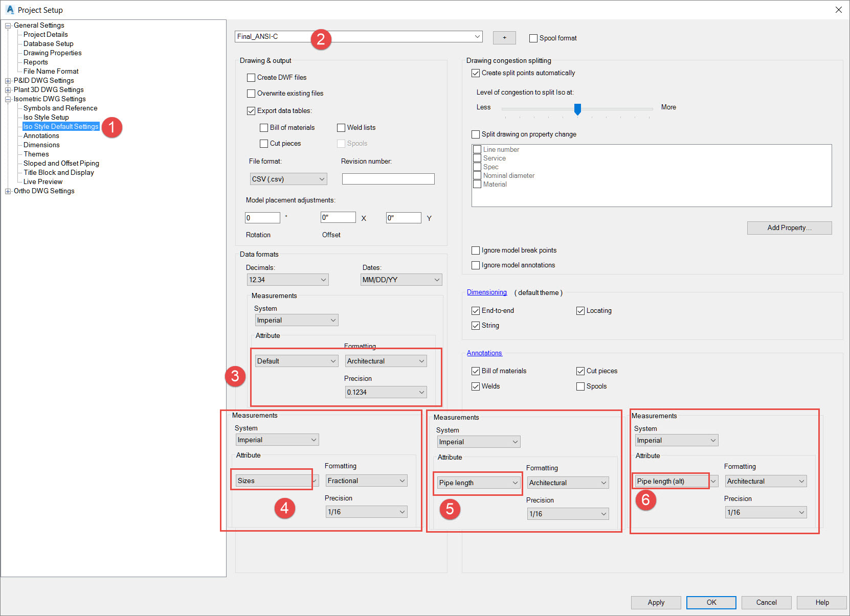Click the Apply button
850x616 pixels.
pyautogui.click(x=656, y=602)
